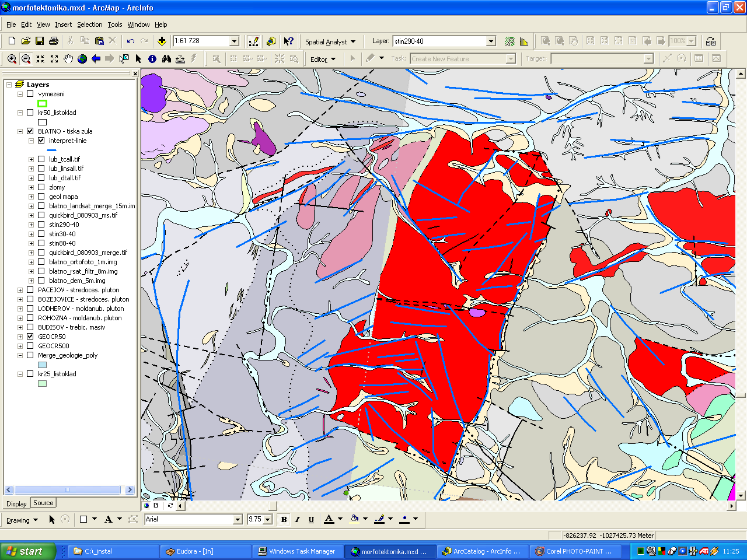
Task: Toggle the vymezeni layer checkbox
Action: (x=30, y=93)
